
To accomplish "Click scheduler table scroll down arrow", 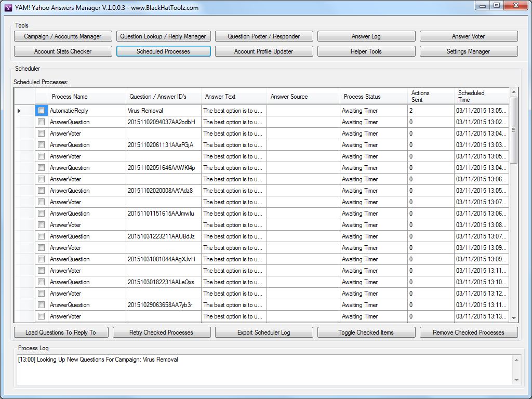I will pyautogui.click(x=513, y=318).
